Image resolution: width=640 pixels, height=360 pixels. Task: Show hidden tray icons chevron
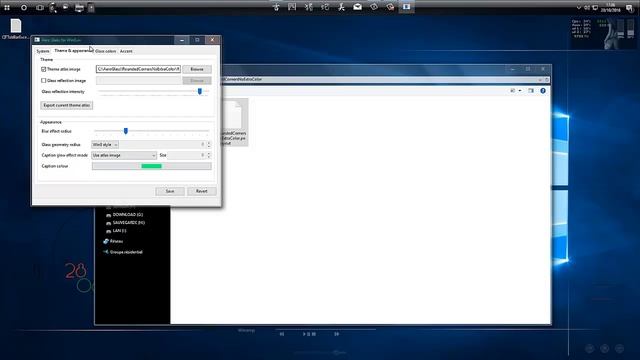(579, 7)
